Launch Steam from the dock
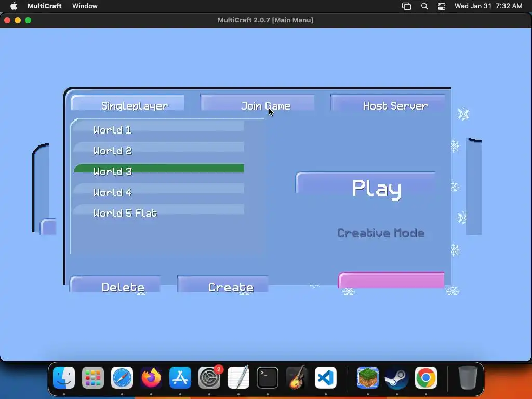532x399 pixels. (x=396, y=378)
